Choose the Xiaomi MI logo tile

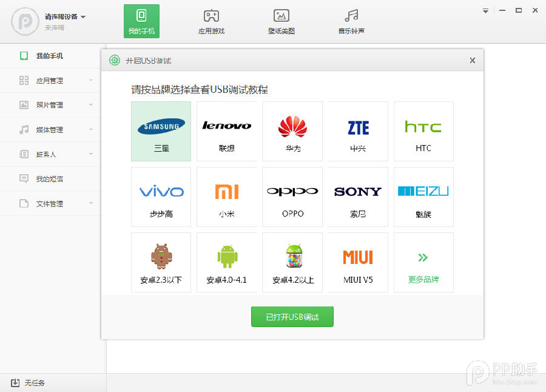coord(226,197)
